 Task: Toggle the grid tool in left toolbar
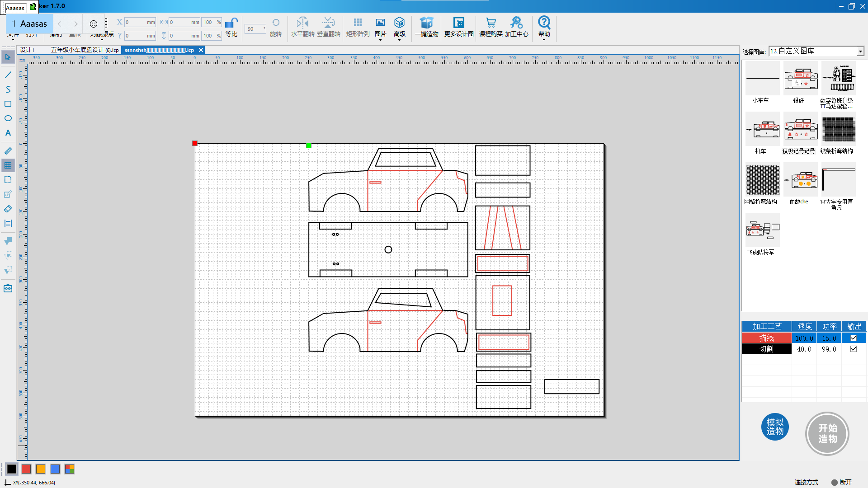tap(8, 165)
